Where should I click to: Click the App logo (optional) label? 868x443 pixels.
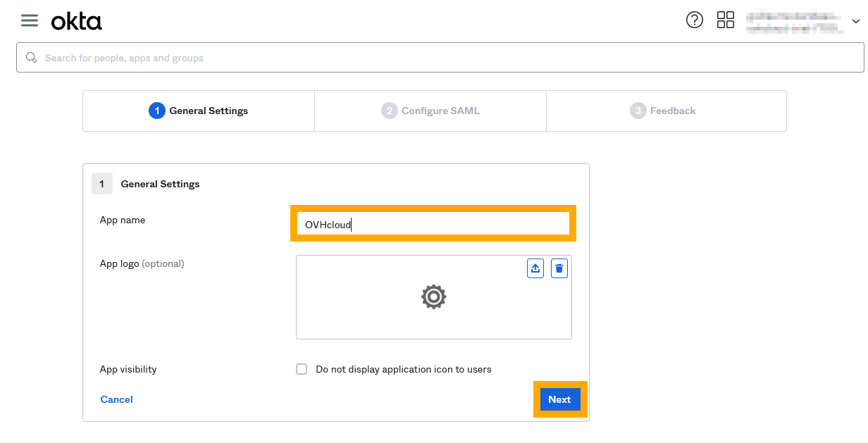142,263
